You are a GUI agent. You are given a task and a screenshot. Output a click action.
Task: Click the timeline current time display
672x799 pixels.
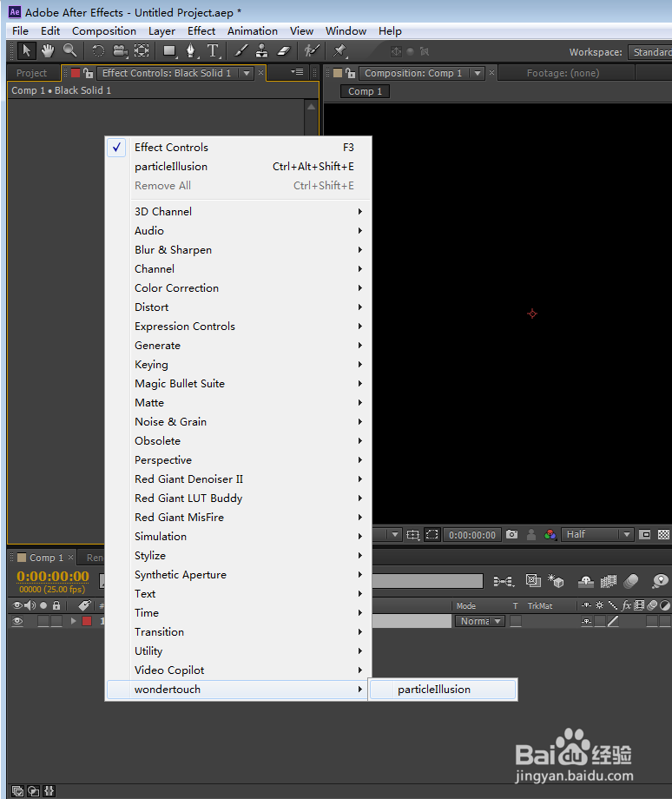pos(53,577)
